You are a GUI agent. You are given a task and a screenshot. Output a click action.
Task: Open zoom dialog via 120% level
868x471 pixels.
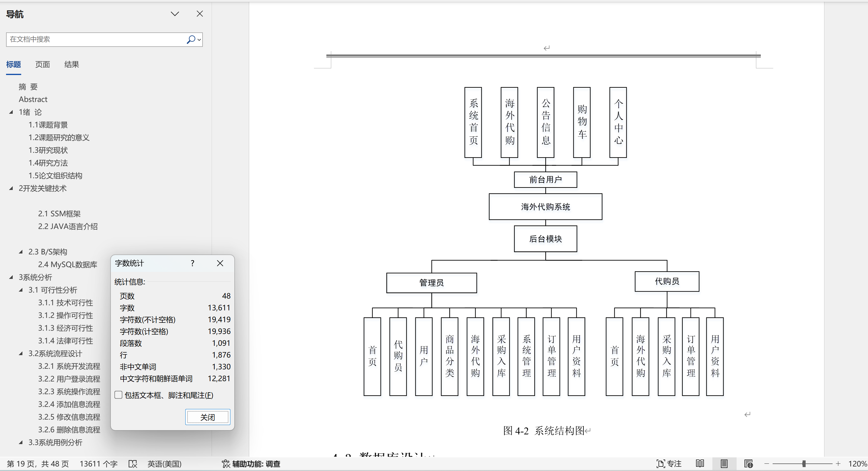tap(857, 464)
